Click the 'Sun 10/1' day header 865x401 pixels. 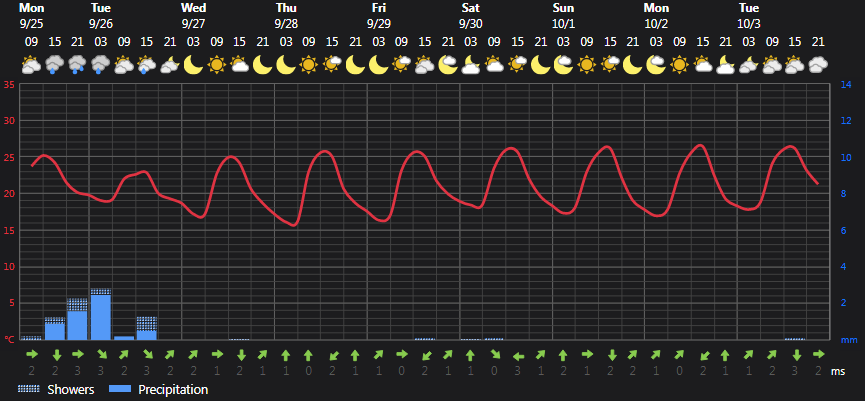(x=563, y=16)
